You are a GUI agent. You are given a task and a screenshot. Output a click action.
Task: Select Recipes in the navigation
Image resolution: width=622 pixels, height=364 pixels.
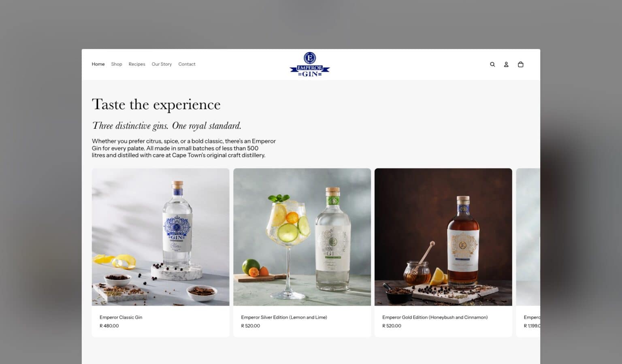[137, 64]
